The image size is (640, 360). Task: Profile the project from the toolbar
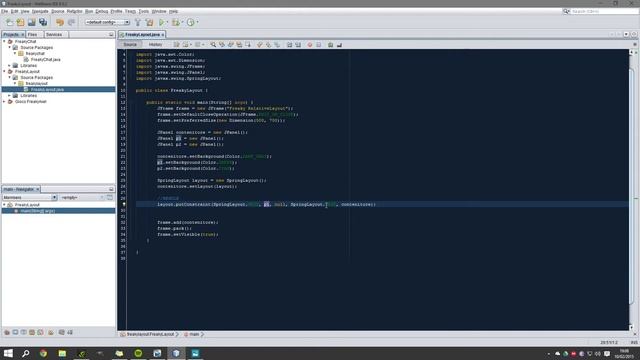click(x=191, y=22)
